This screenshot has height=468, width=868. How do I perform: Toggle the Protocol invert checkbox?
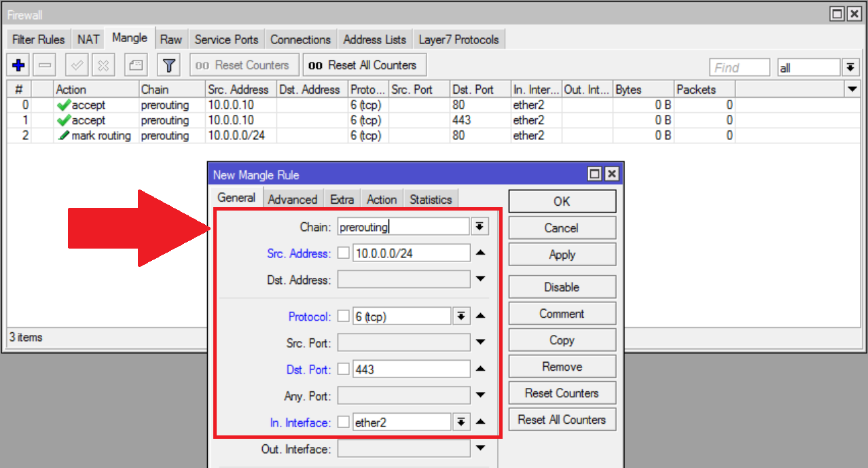pyautogui.click(x=344, y=316)
